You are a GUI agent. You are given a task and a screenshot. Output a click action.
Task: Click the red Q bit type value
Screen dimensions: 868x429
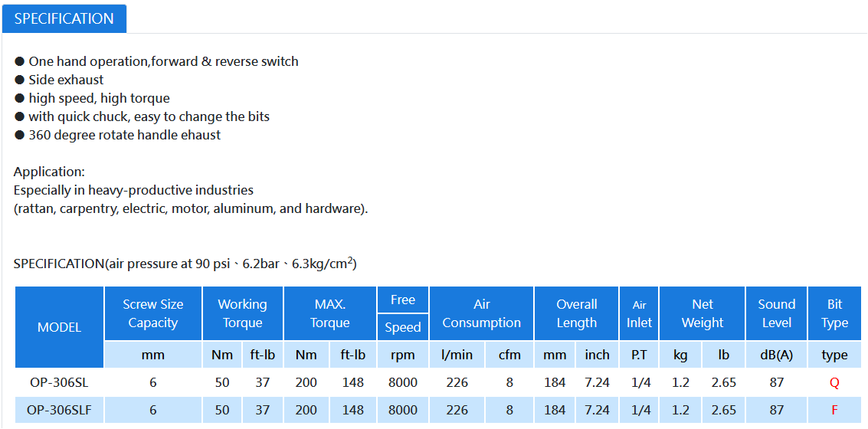835,382
